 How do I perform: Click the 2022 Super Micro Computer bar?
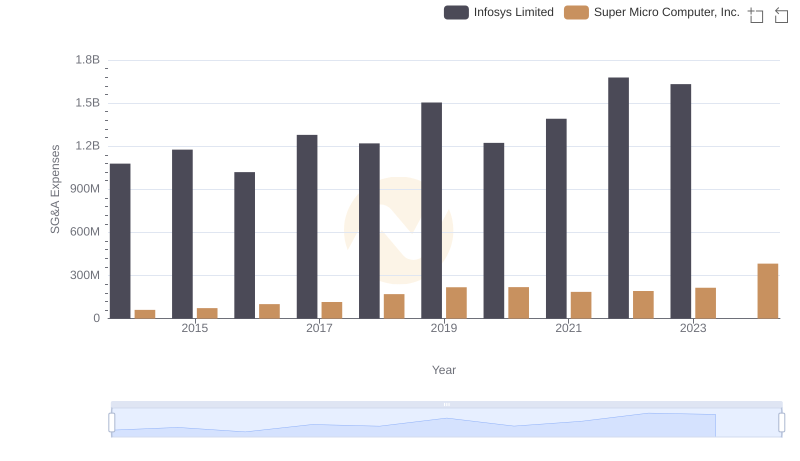point(643,305)
